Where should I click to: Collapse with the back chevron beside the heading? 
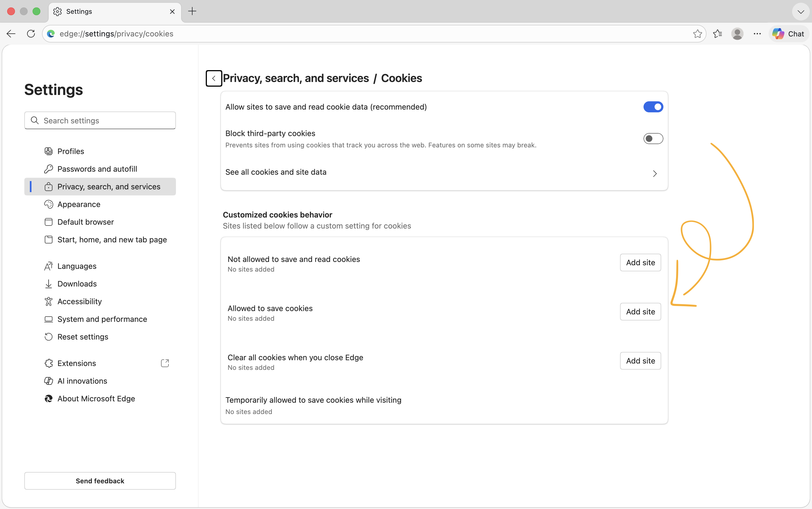[x=214, y=78]
